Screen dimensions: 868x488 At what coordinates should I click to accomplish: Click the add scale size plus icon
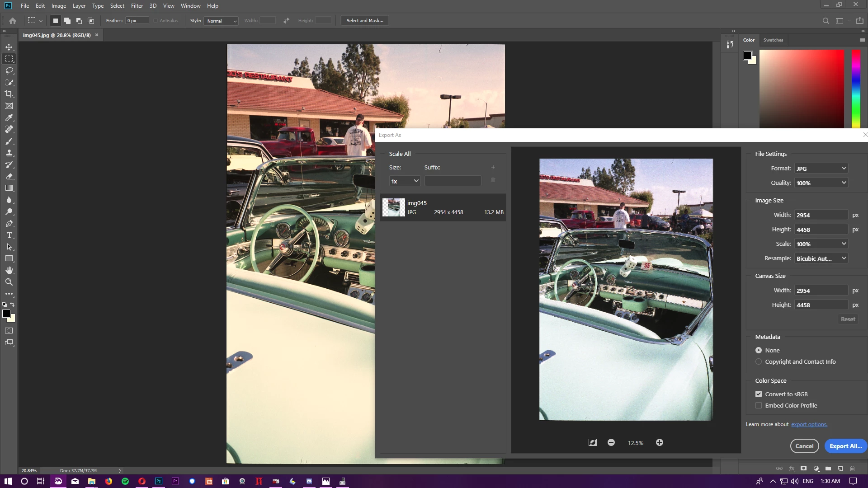point(493,167)
